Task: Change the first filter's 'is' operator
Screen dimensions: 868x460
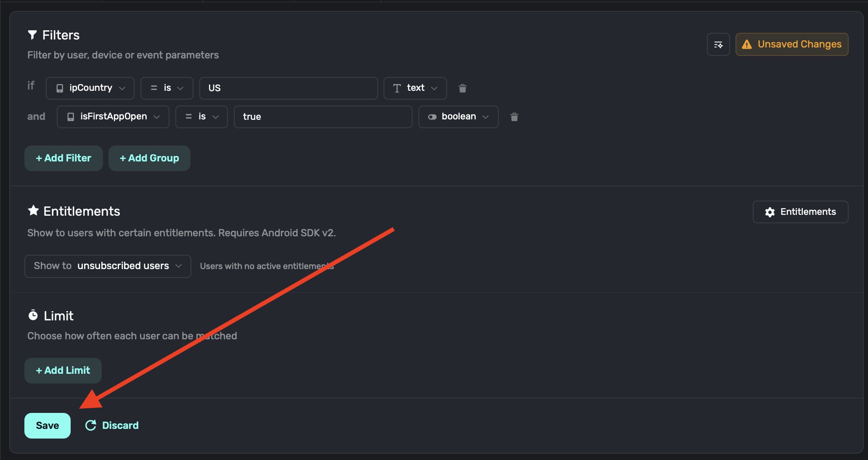Action: [167, 88]
